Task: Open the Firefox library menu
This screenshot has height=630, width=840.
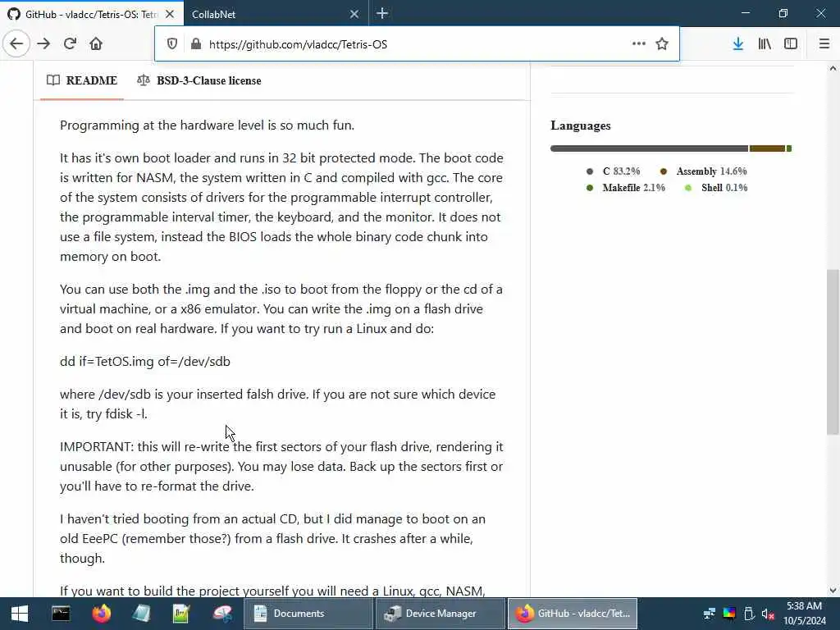Action: pos(765,44)
